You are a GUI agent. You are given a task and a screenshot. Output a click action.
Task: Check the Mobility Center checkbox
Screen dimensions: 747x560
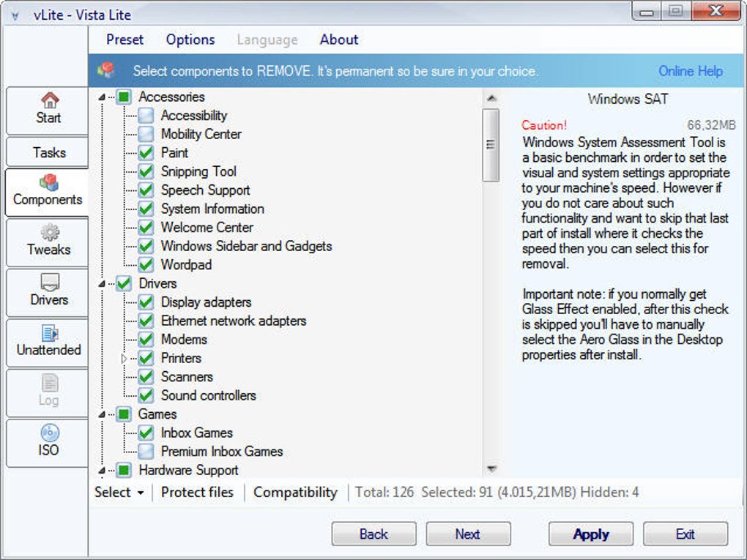coord(146,134)
